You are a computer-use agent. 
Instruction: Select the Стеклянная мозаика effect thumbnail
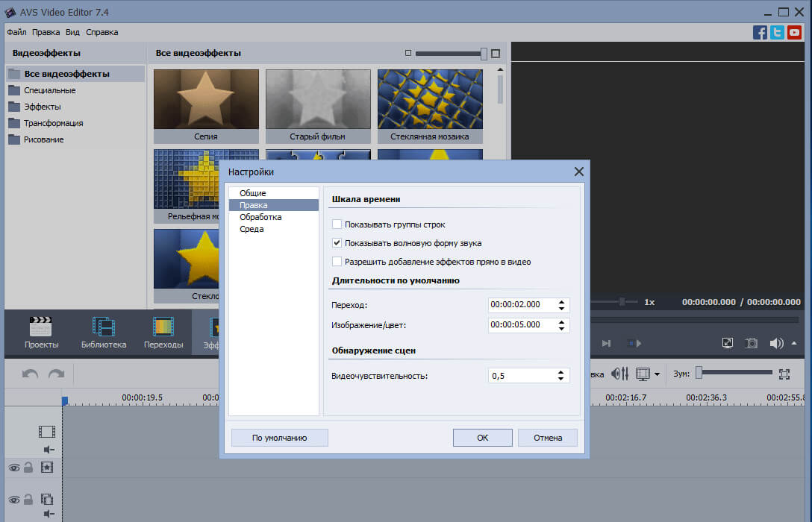(x=430, y=107)
